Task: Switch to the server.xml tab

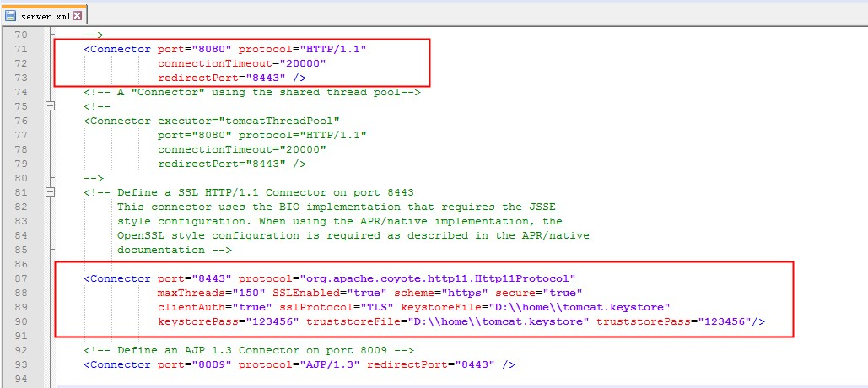Action: pyautogui.click(x=44, y=15)
